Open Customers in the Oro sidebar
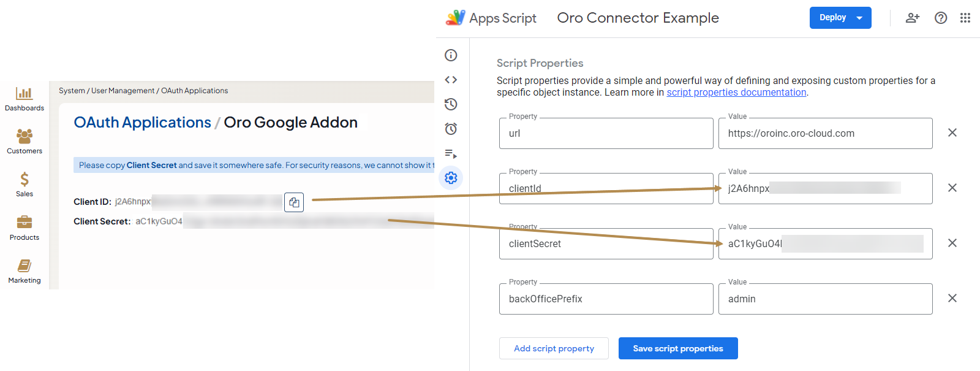The width and height of the screenshot is (980, 371). click(24, 141)
